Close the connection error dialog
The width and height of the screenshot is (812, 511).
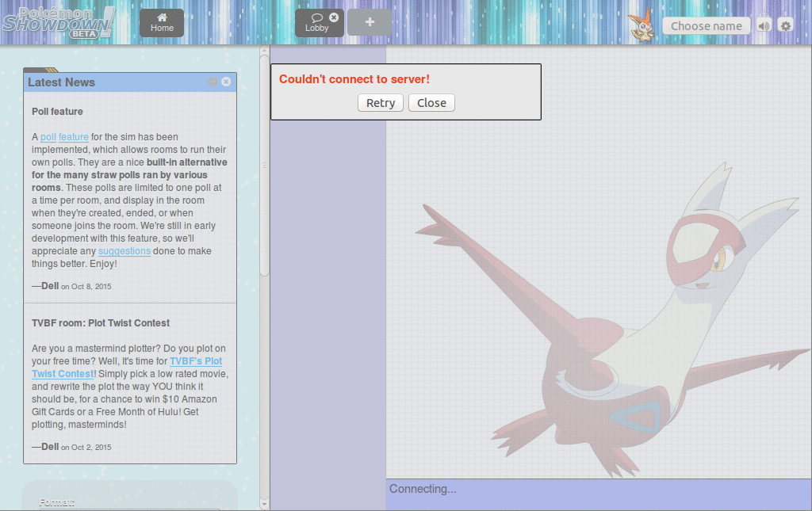[431, 103]
